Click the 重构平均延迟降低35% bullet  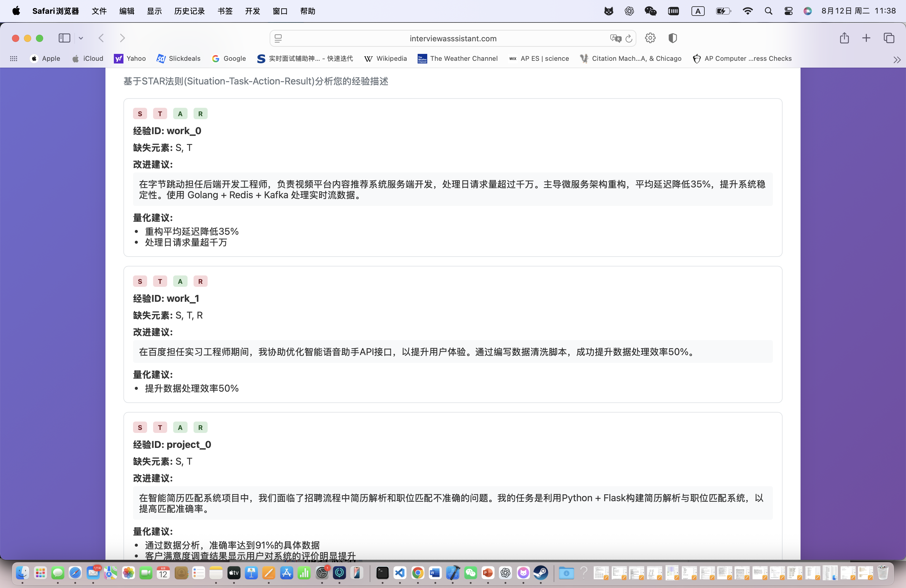click(x=192, y=232)
